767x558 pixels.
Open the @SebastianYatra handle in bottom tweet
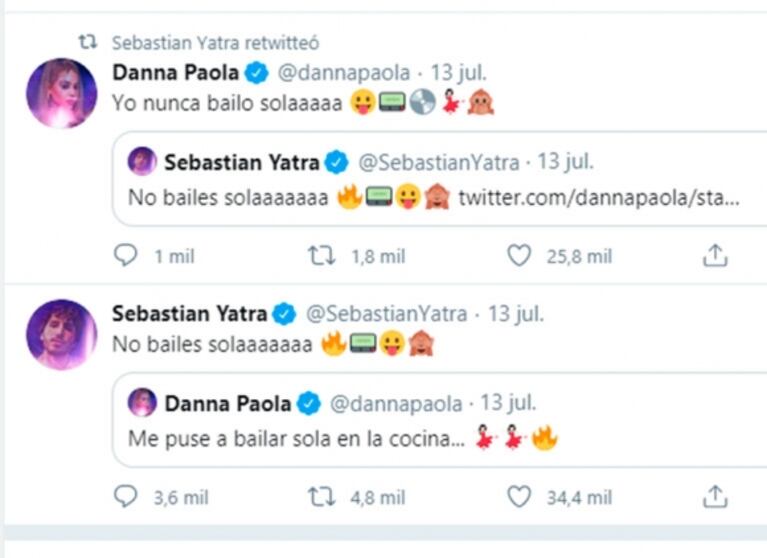pyautogui.click(x=386, y=314)
